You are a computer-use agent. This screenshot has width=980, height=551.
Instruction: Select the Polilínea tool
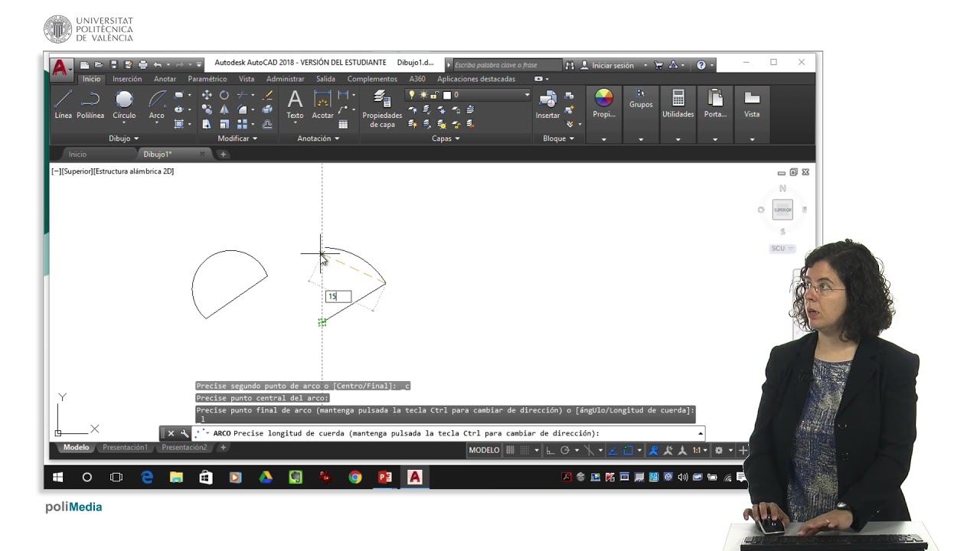pyautogui.click(x=90, y=104)
